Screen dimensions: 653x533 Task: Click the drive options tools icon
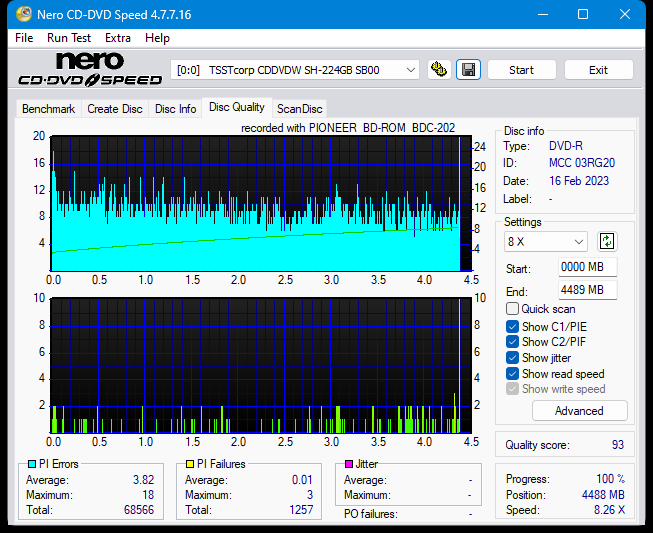[x=439, y=70]
